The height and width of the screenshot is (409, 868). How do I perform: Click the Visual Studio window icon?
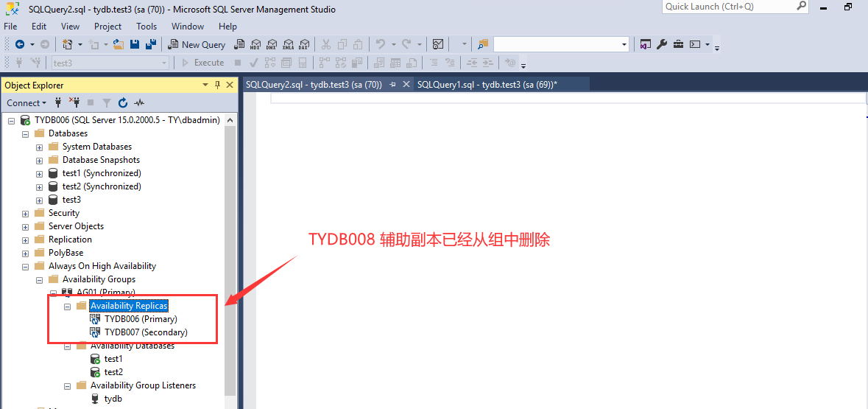pyautogui.click(x=645, y=44)
